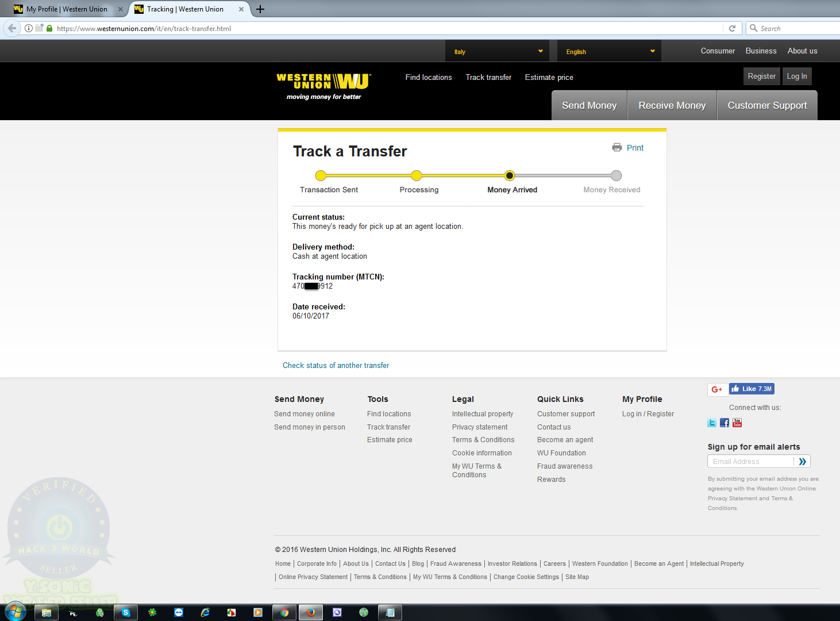Open Western Union's Twitter page icon
Screen dimensions: 840x621
coord(712,423)
